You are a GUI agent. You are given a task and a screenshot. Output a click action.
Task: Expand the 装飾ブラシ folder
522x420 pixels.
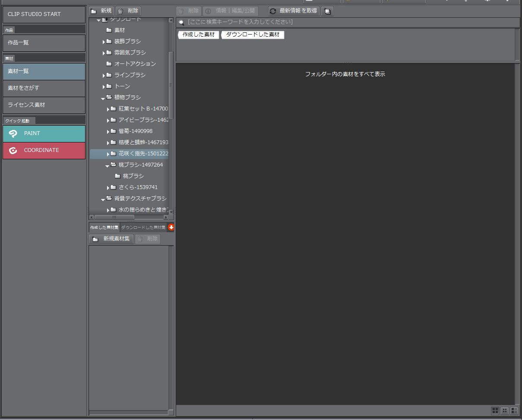click(104, 42)
